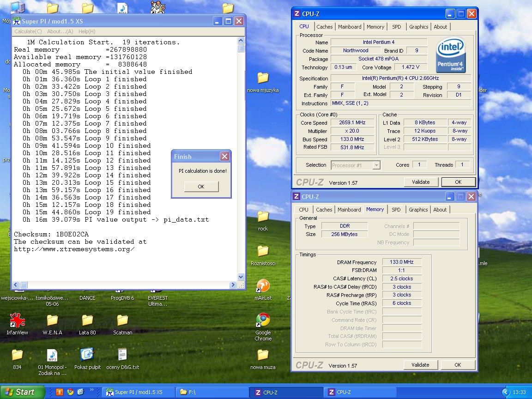
Task: Switch to Graphics tab in upper CPU-Z
Action: [x=419, y=27]
